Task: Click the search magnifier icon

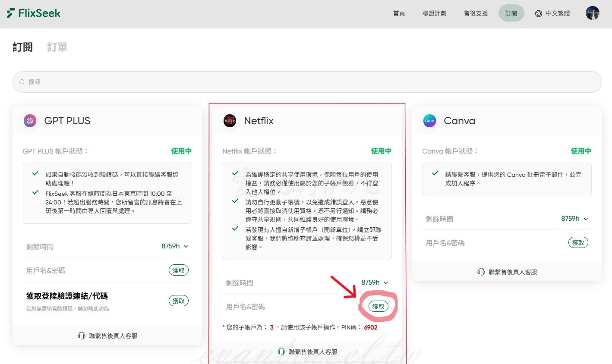Action: (22, 82)
